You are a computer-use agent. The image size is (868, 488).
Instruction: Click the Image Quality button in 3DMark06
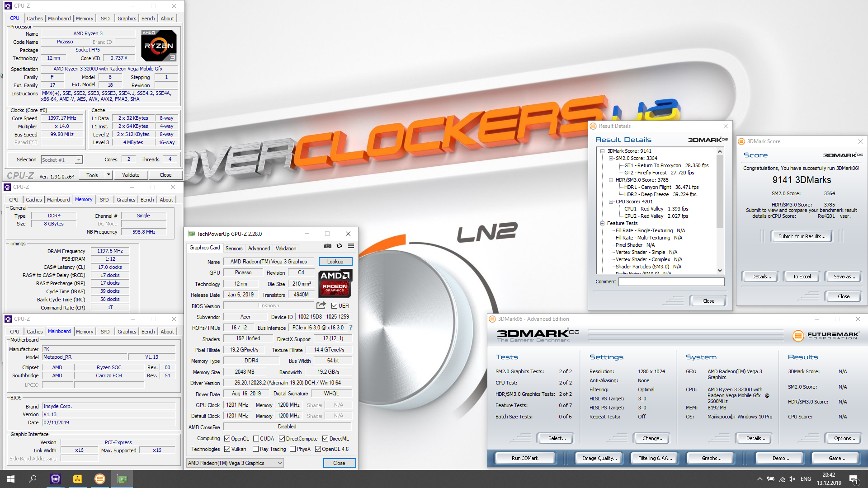point(599,458)
